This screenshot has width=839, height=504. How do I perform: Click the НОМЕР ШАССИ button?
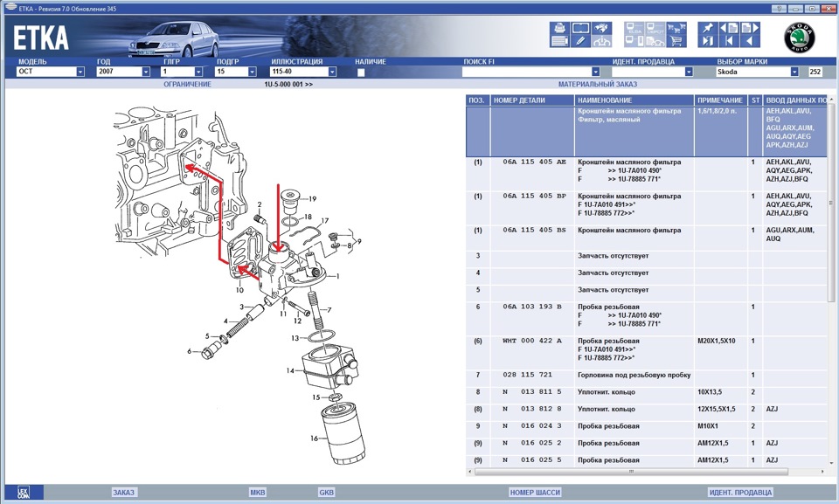click(x=535, y=493)
